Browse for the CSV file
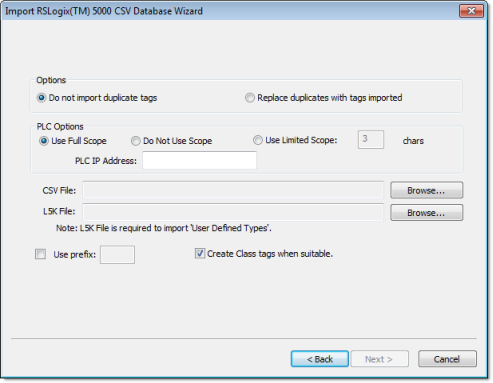The width and height of the screenshot is (493, 383). [426, 190]
